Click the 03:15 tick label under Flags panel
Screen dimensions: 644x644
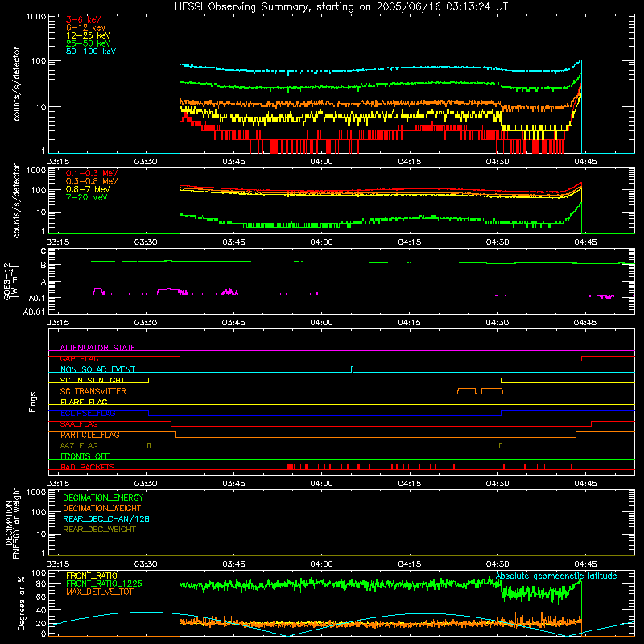pos(58,484)
